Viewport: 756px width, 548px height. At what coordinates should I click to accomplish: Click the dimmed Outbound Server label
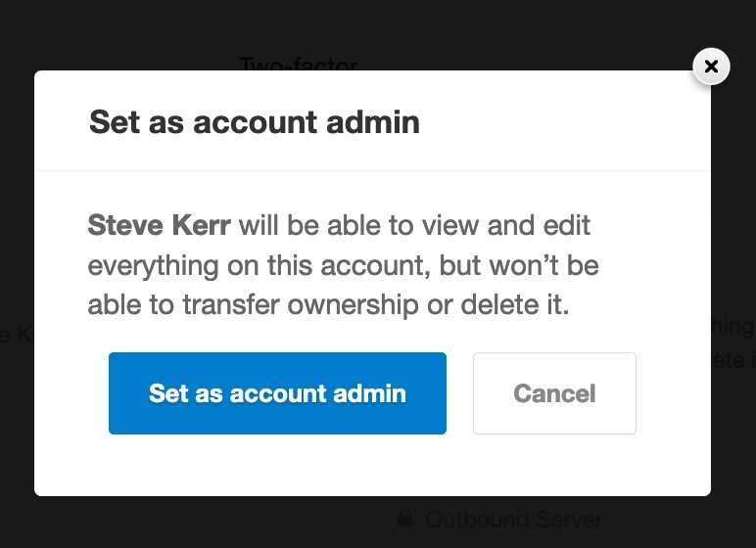pyautogui.click(x=513, y=520)
